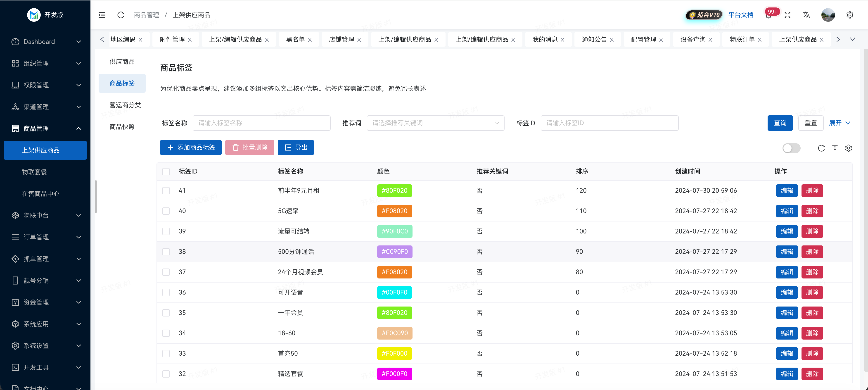
Task: Click the 添加商品标签 button
Action: tap(191, 147)
